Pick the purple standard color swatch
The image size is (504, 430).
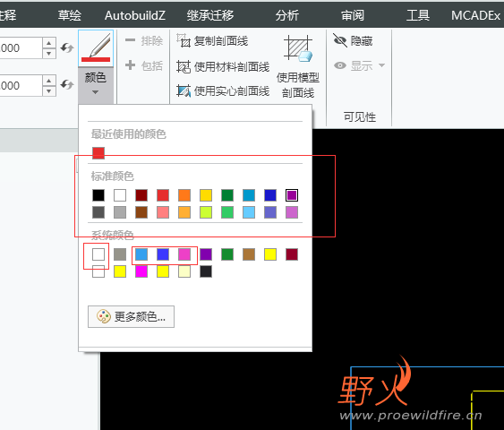(x=292, y=195)
